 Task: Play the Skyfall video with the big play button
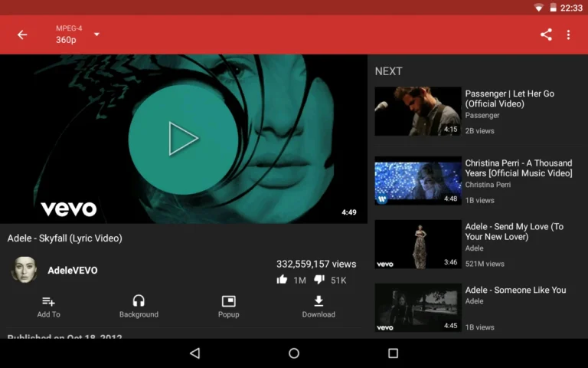point(184,139)
